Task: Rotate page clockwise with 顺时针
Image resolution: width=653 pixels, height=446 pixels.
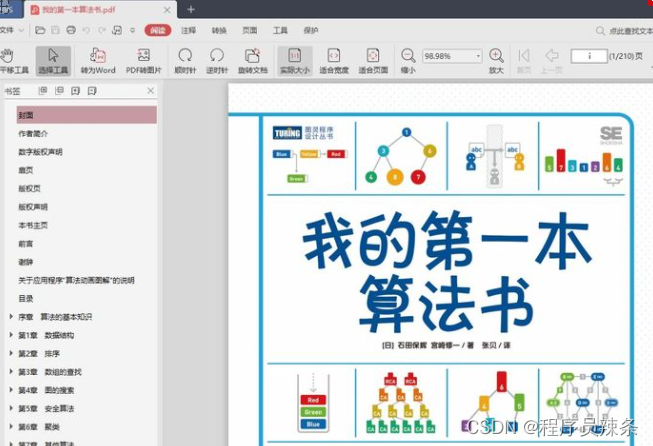Action: [185, 61]
